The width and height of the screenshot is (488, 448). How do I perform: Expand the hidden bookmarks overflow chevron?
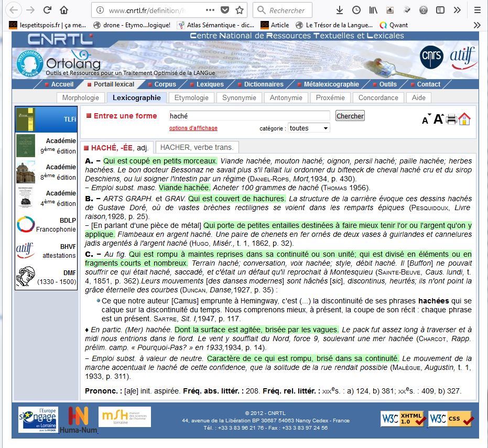point(476,25)
